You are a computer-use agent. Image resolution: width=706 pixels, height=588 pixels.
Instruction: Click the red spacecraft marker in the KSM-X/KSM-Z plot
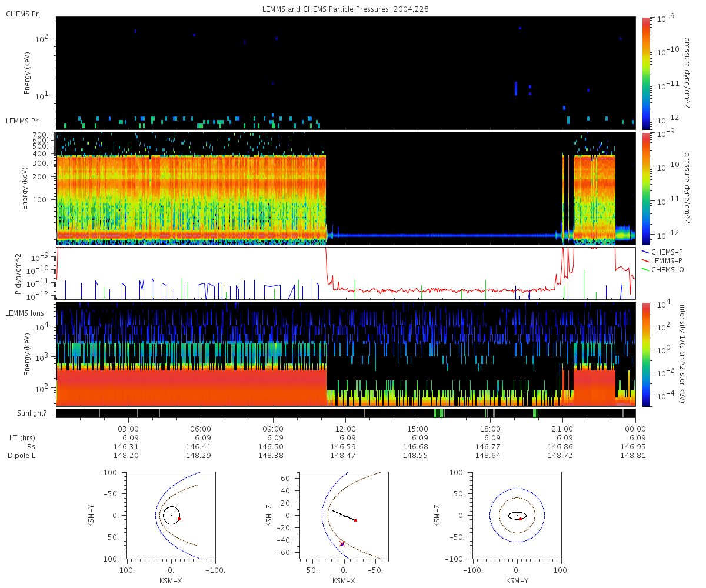click(355, 520)
